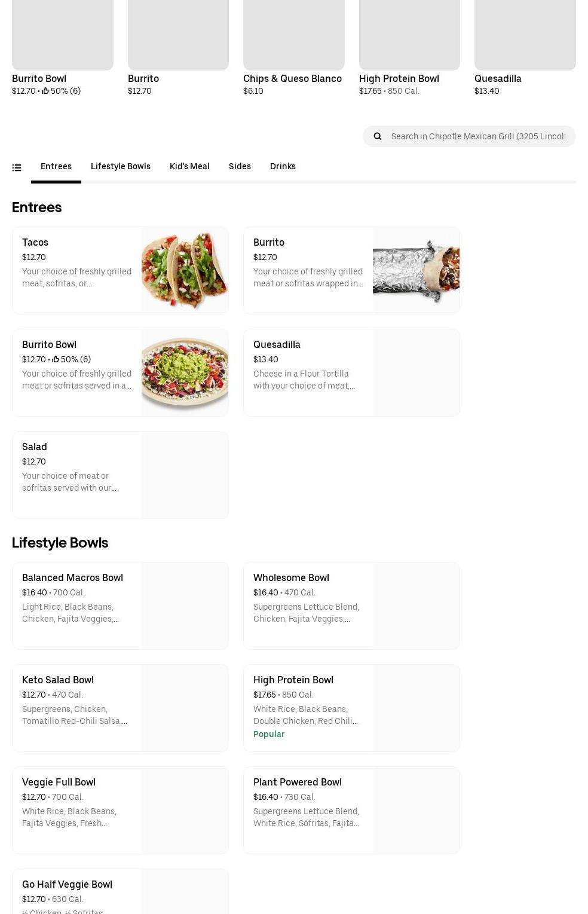Choose the Balanced Macros Bowl
The height and width of the screenshot is (914, 588).
click(x=120, y=606)
